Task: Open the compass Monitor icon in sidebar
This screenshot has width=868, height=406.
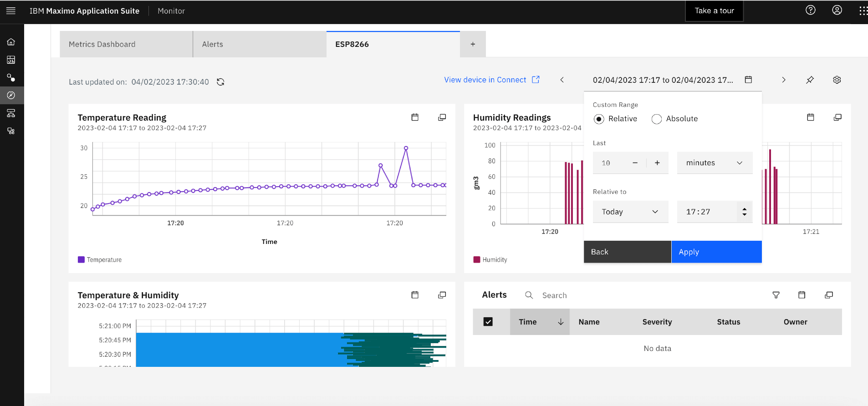Action: point(11,95)
